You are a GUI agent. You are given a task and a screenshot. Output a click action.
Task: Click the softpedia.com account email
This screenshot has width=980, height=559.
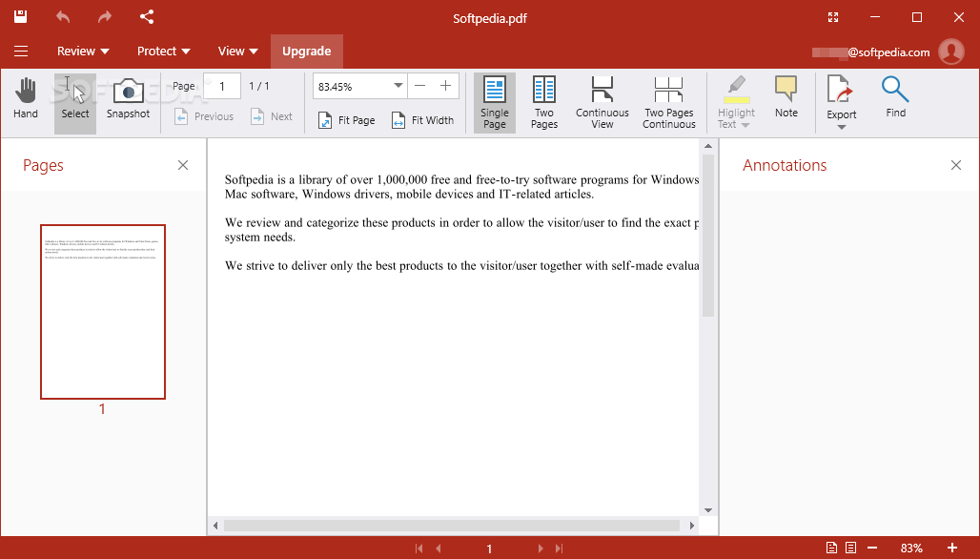(870, 52)
